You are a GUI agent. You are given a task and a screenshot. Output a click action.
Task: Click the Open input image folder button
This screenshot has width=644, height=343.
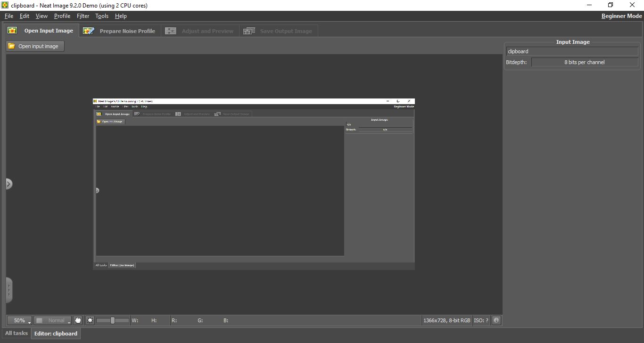click(35, 46)
